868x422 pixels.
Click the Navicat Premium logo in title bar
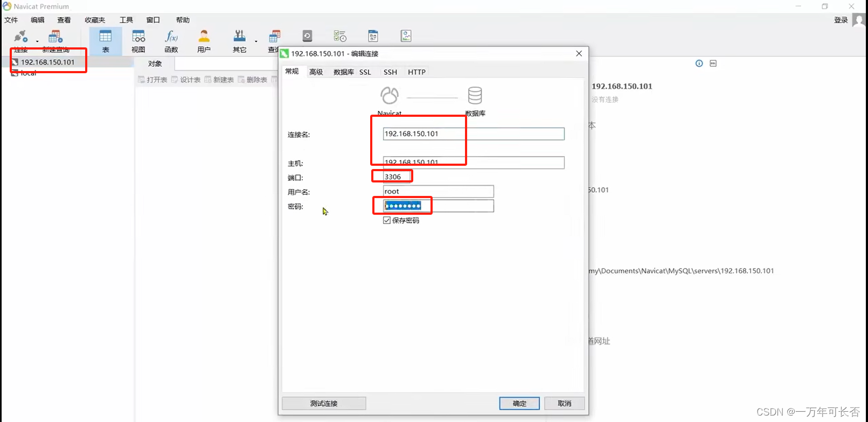(7, 6)
